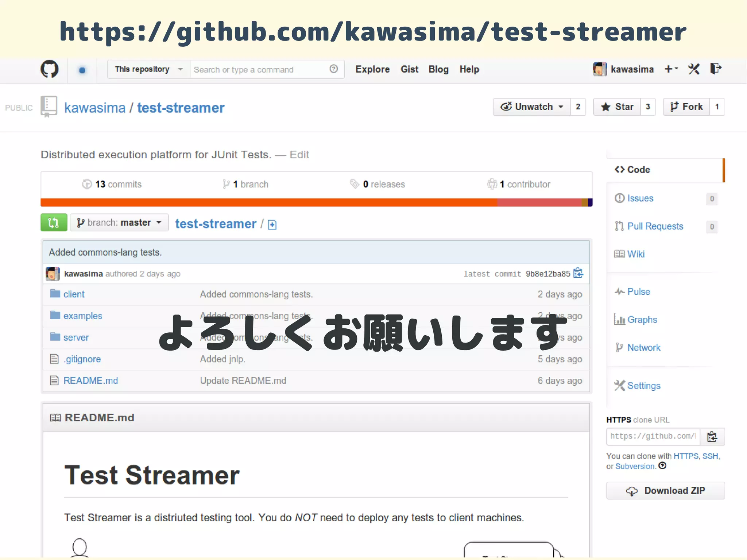Select the Code sidebar tab
This screenshot has width=747, height=560.
(665, 170)
